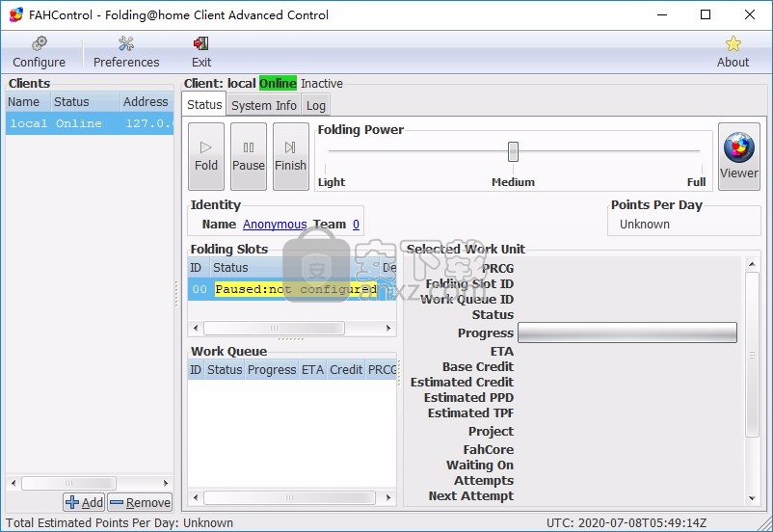Pause folding with the Pause button
773x532 pixels.
pos(249,156)
